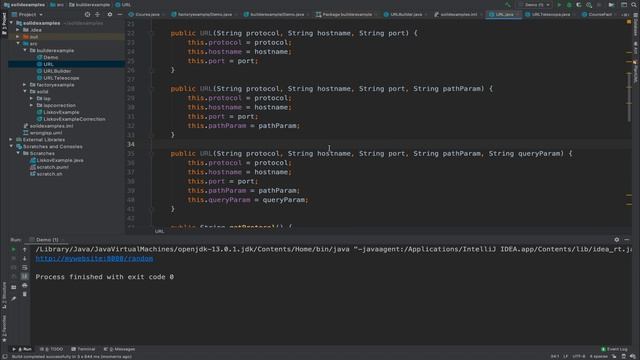Collapse Scratches and Consoles node

(11, 146)
